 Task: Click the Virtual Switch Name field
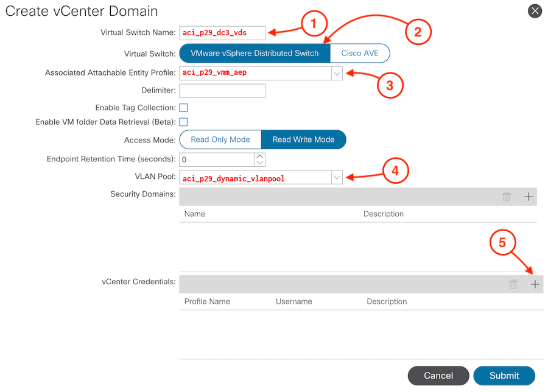click(222, 33)
